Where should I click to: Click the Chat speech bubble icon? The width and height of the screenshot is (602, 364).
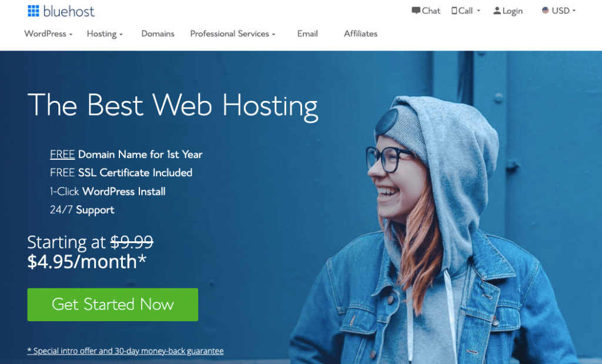pyautogui.click(x=416, y=11)
